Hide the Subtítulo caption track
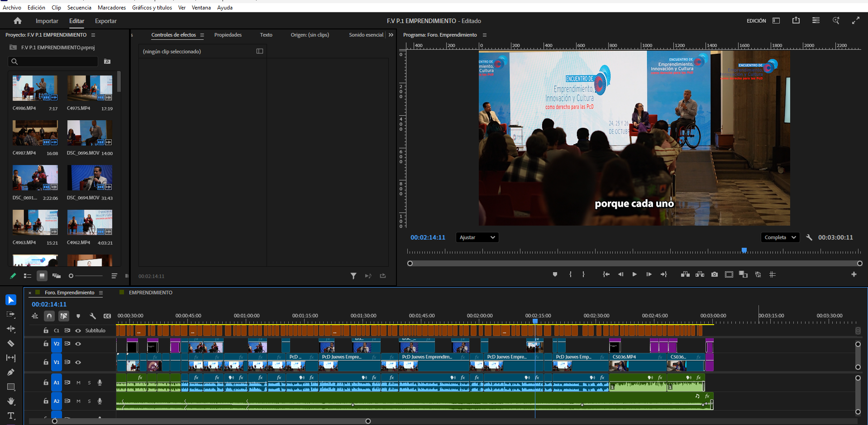The height and width of the screenshot is (425, 868). pos(78,331)
